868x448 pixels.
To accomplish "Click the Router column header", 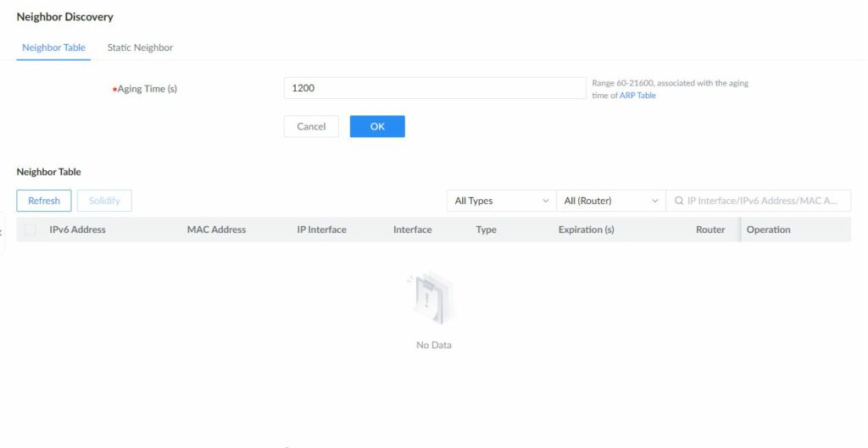I will click(710, 230).
